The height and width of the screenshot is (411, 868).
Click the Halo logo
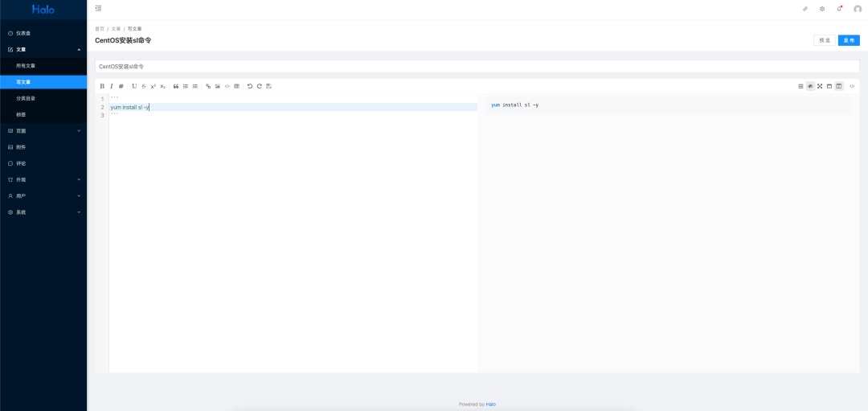click(x=43, y=9)
